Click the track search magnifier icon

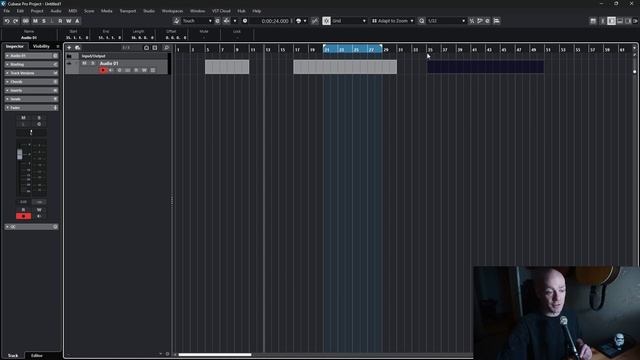pos(166,48)
